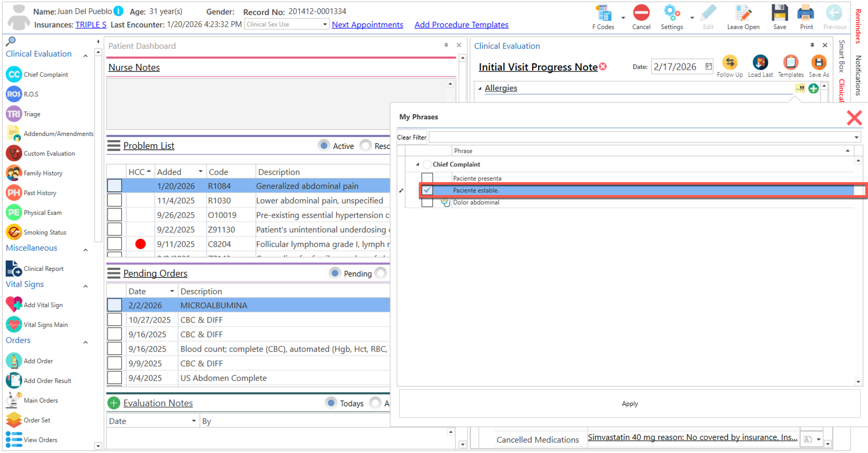Add new Evaluation Note with plus icon

click(114, 403)
